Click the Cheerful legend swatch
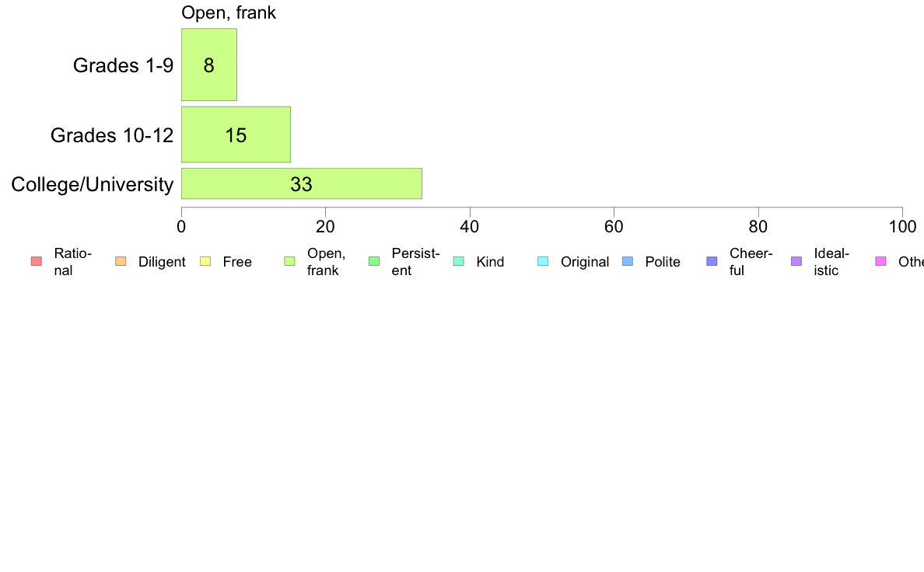This screenshot has height=572, width=924. (712, 262)
